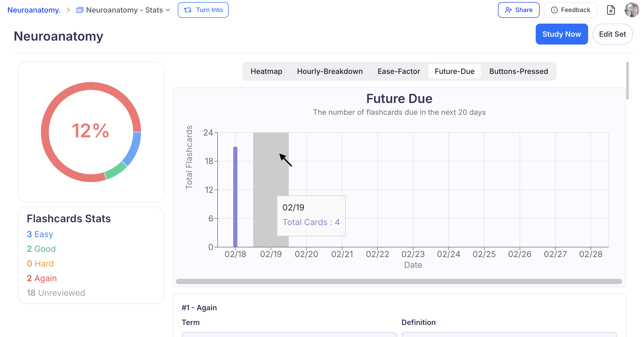Open the Hourly-Breakdown tab

pos(330,71)
